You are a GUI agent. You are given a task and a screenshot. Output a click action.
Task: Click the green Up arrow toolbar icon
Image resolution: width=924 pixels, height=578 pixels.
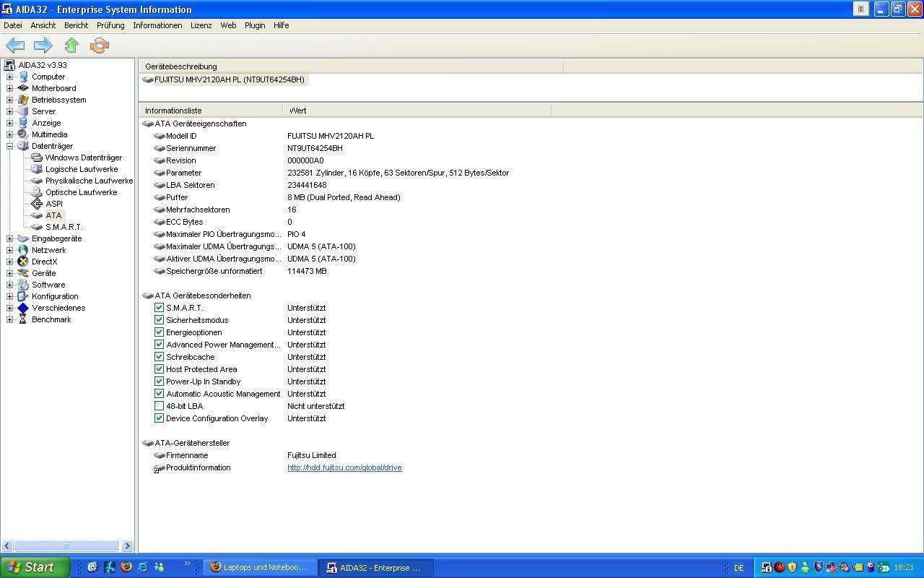71,46
